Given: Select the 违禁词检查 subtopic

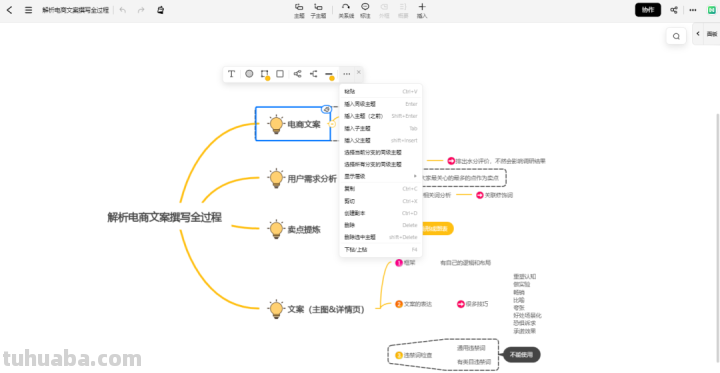Looking at the screenshot, I should pos(413,355).
